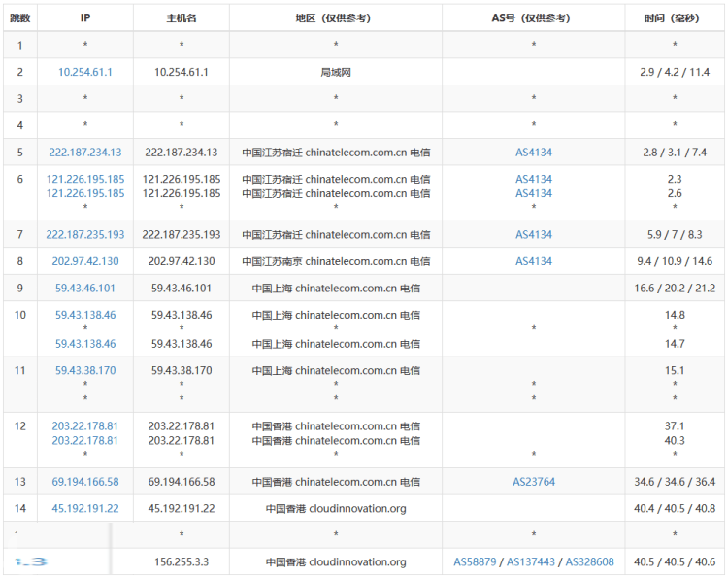Click the AS4134 link in hop 8 row

(x=534, y=261)
